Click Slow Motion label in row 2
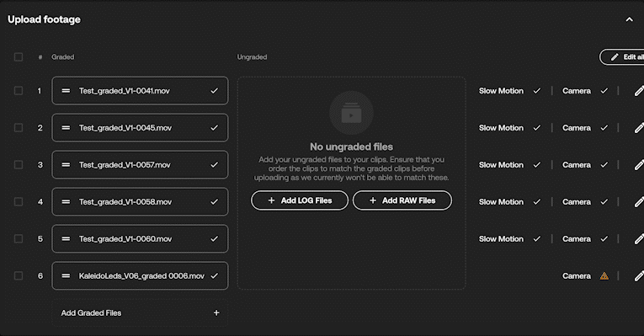Viewport: 644px width, 336px height. 501,128
